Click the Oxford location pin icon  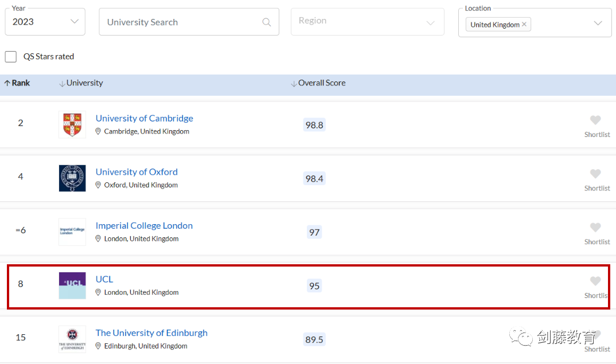98,185
